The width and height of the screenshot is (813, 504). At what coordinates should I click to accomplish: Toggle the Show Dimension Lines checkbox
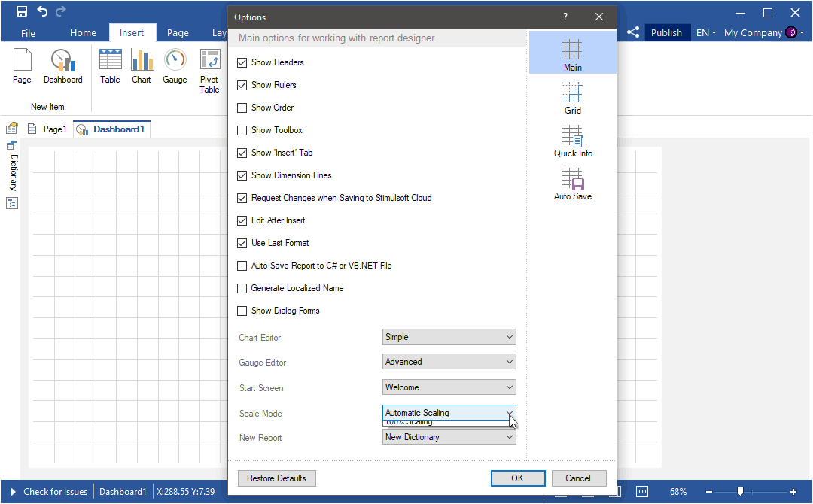pyautogui.click(x=242, y=175)
